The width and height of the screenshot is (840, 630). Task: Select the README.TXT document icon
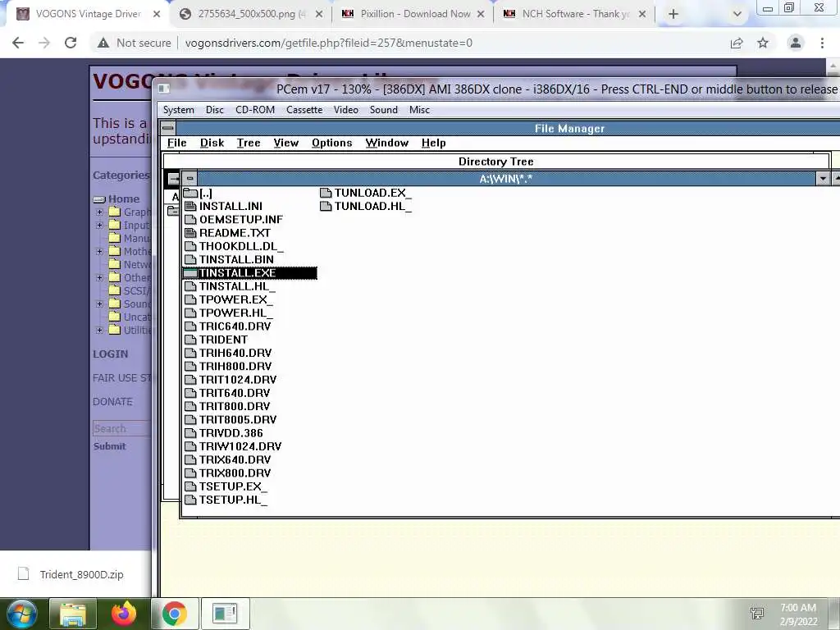190,233
